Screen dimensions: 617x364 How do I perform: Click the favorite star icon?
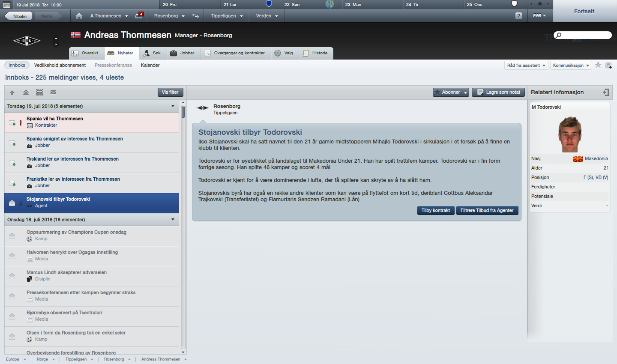[x=598, y=65]
